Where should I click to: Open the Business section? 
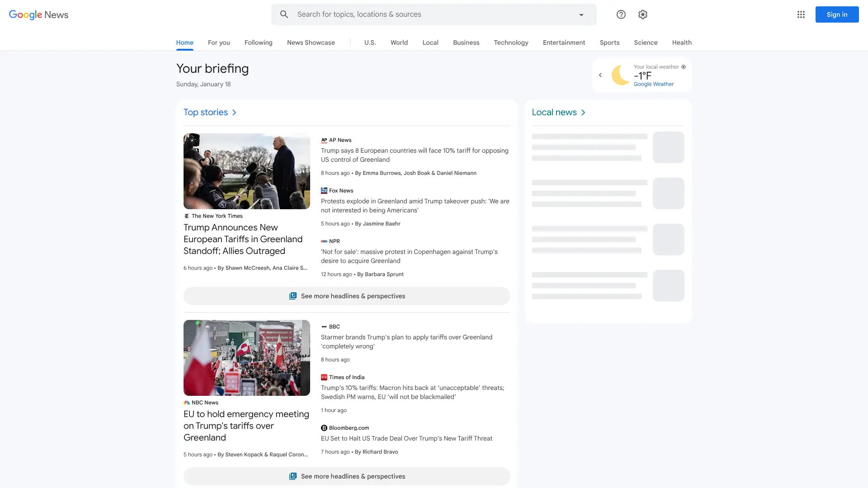click(x=466, y=42)
